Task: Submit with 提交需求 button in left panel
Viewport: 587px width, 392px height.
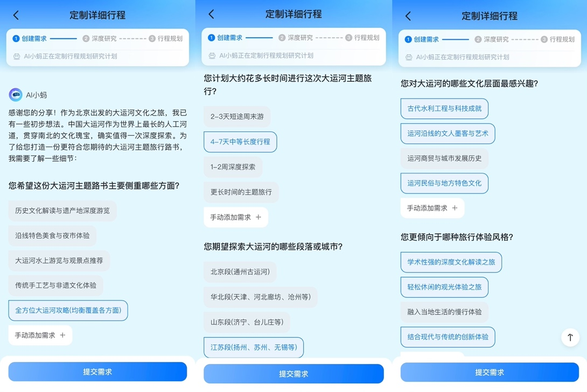Action: tap(97, 372)
